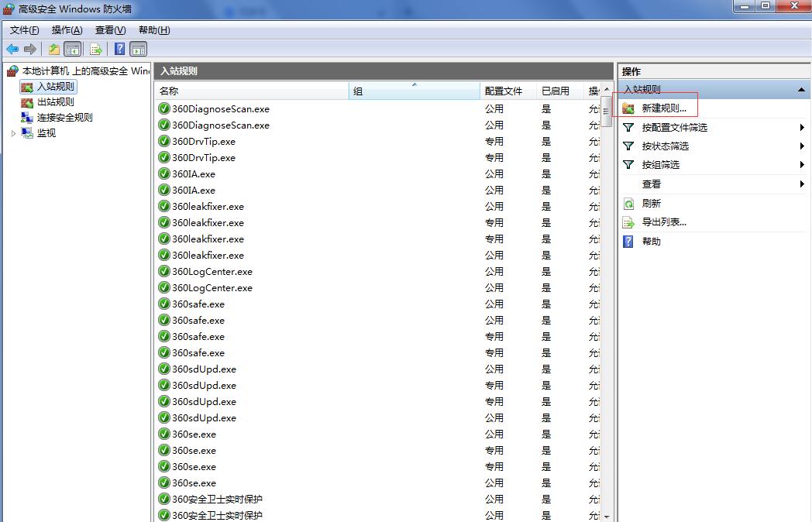Toggle the console tree pane toolbar icon
Image resolution: width=812 pixels, height=522 pixels.
coord(72,49)
